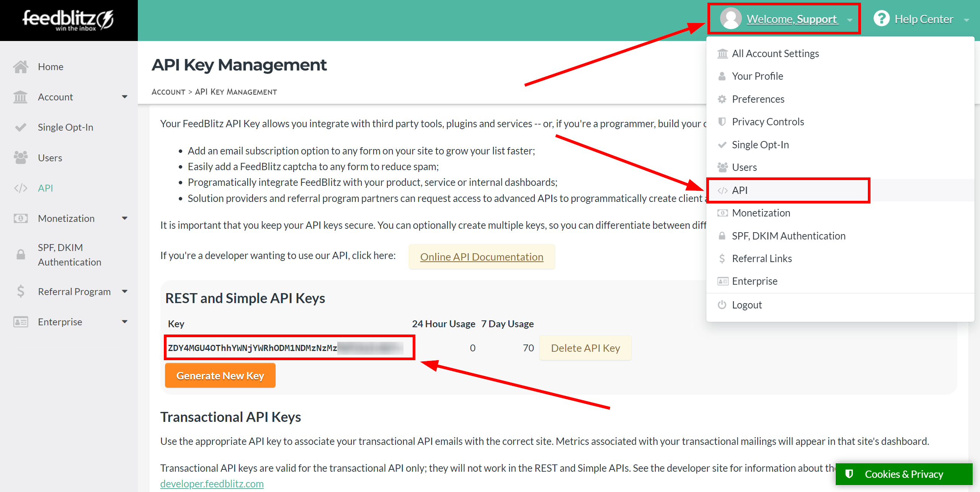
Task: Click the user avatar icon in header
Action: 730,18
